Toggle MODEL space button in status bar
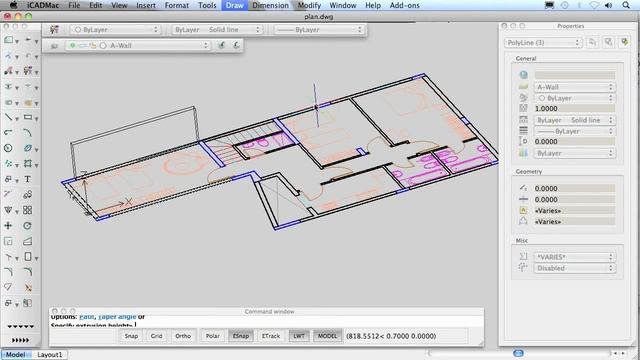Screen dimensions: 640x360 tap(327, 336)
